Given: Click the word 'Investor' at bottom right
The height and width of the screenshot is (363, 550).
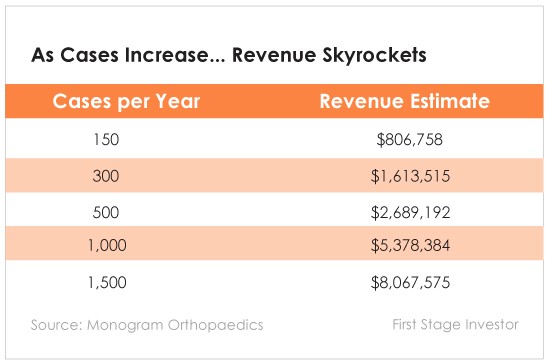Looking at the screenshot, I should click(492, 325).
